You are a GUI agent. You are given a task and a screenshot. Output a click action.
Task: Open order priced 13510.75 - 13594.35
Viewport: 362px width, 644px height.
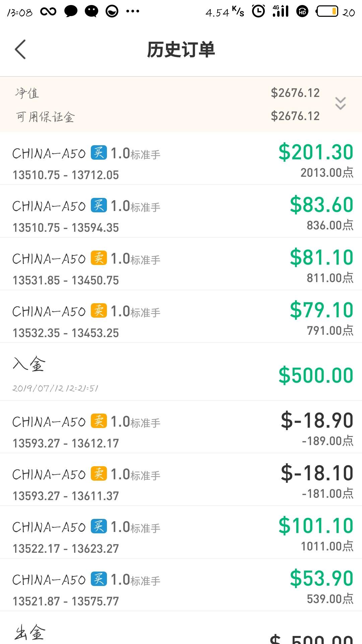pos(66,228)
